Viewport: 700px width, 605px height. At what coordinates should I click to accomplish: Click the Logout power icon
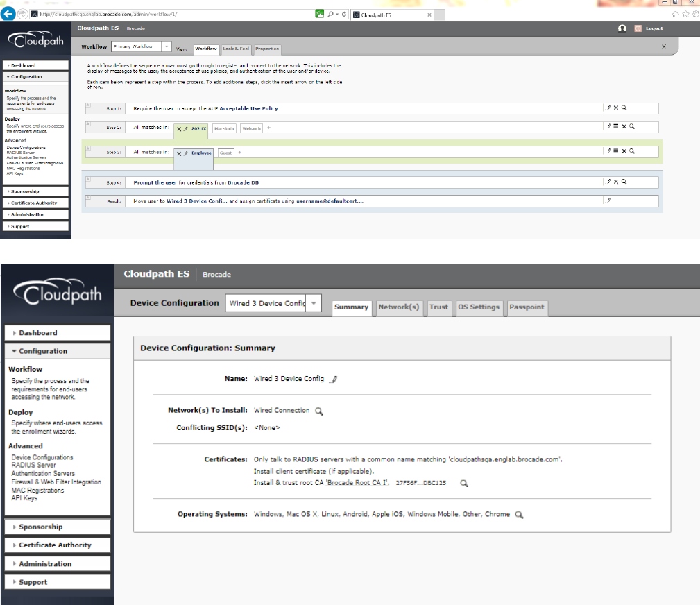pyautogui.click(x=638, y=28)
